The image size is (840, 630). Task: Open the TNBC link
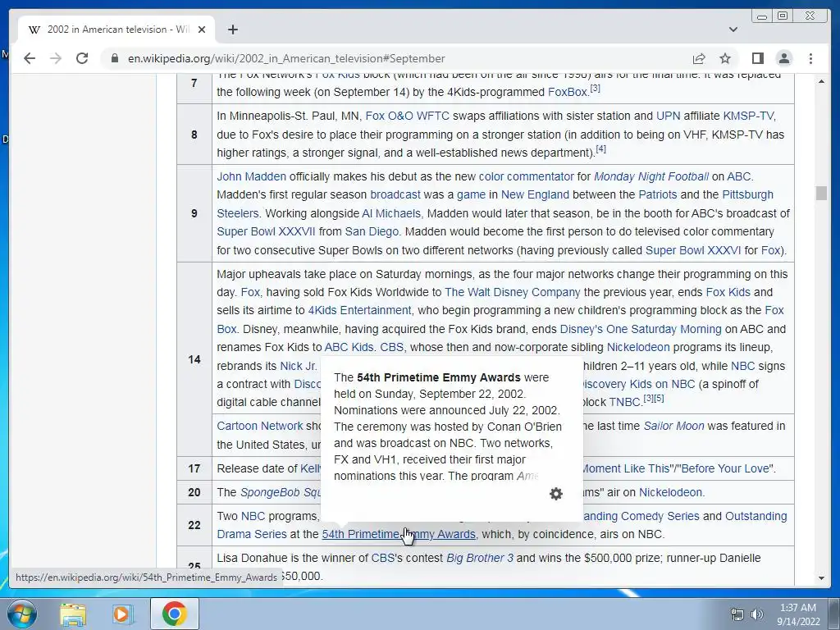(624, 402)
